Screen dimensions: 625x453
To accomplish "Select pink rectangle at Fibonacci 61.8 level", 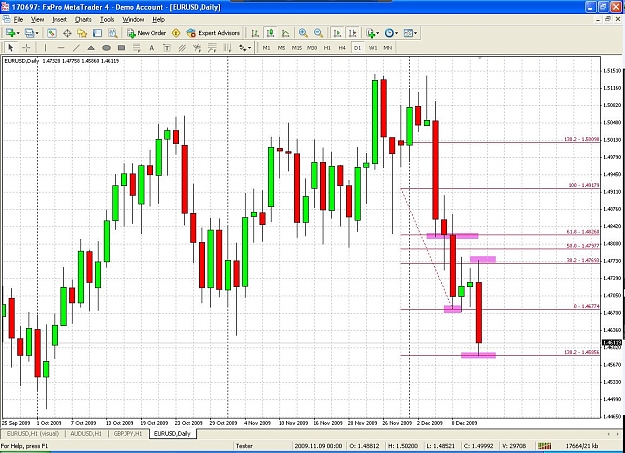I will tap(452, 236).
